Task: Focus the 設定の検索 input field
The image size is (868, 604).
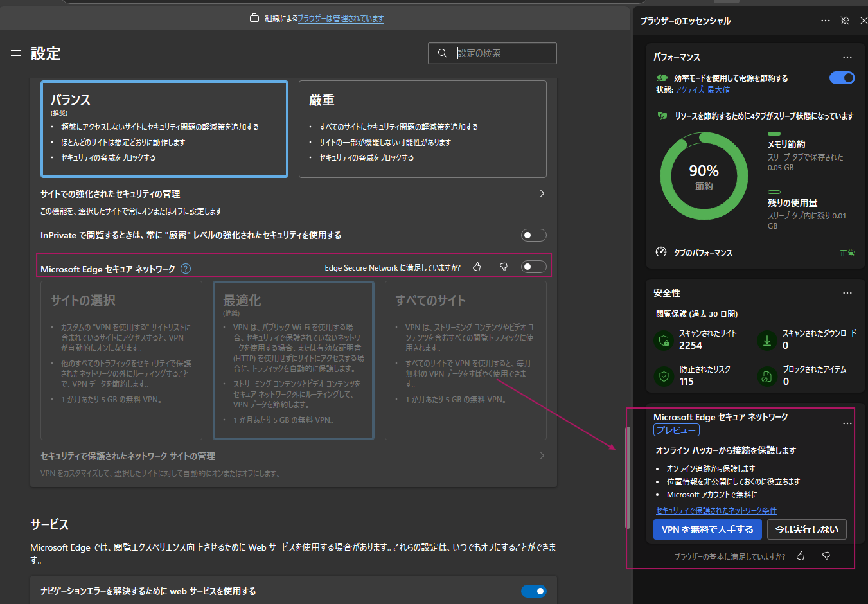Action: (x=492, y=53)
